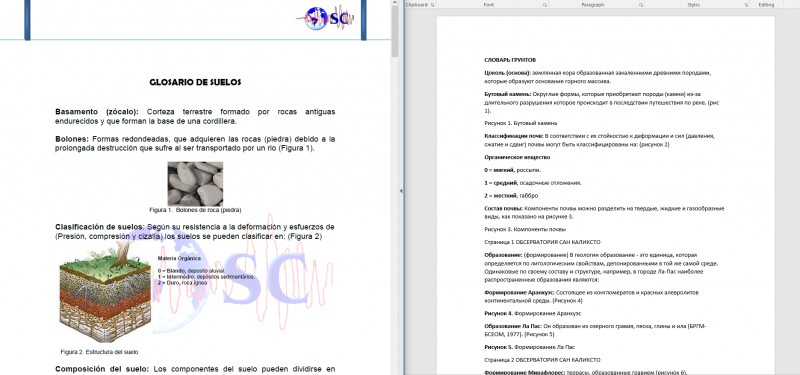The image size is (800, 375).
Task: Click the Word line 'Рисунок 3. Компоненты почвы'
Action: (x=525, y=230)
